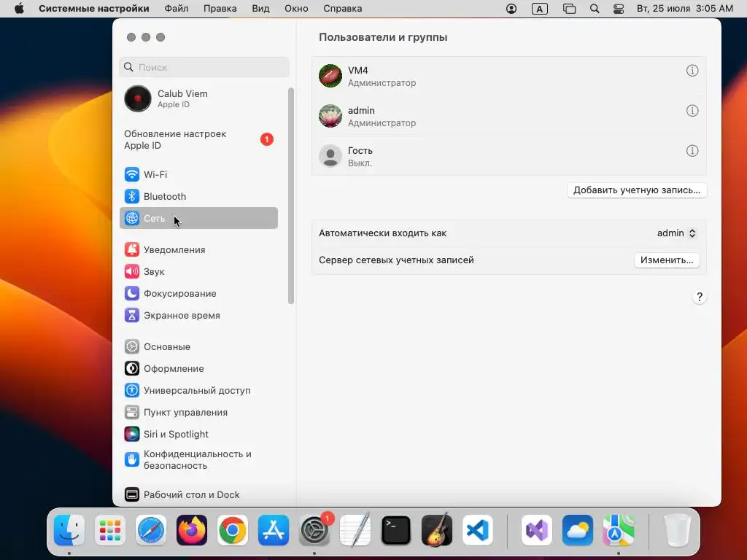Screen dimensions: 747x560
Task: Open App Store from the Dock
Action: 274,530
